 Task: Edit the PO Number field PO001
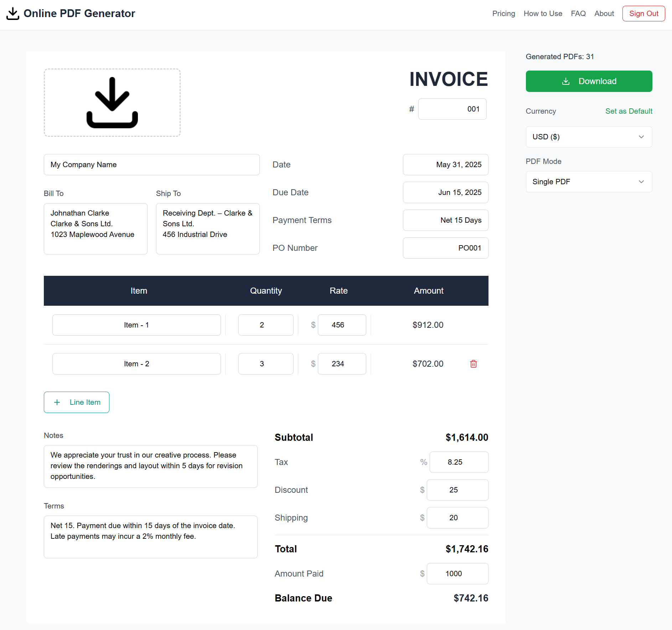click(x=445, y=248)
